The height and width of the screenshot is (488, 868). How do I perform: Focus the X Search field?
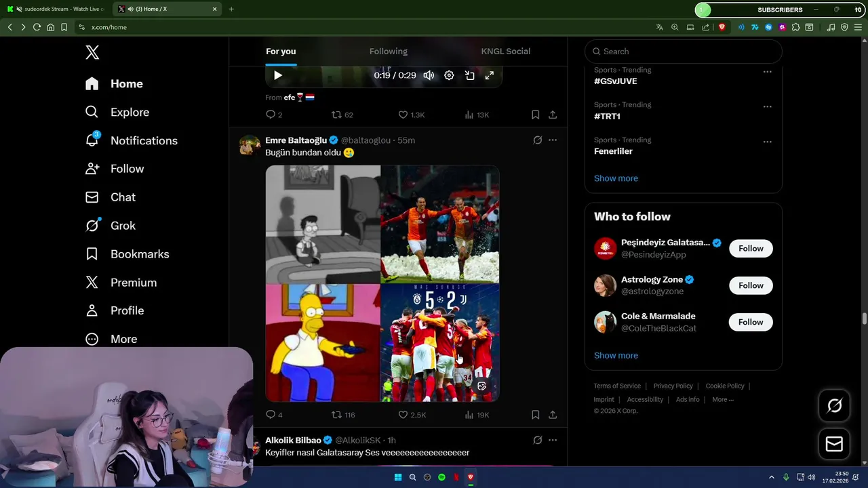click(684, 52)
